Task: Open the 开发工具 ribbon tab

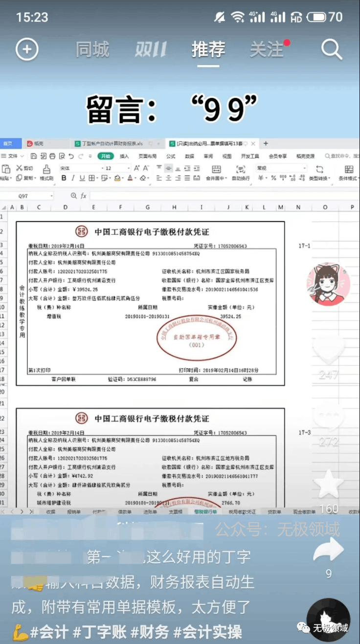Action: 250,156
